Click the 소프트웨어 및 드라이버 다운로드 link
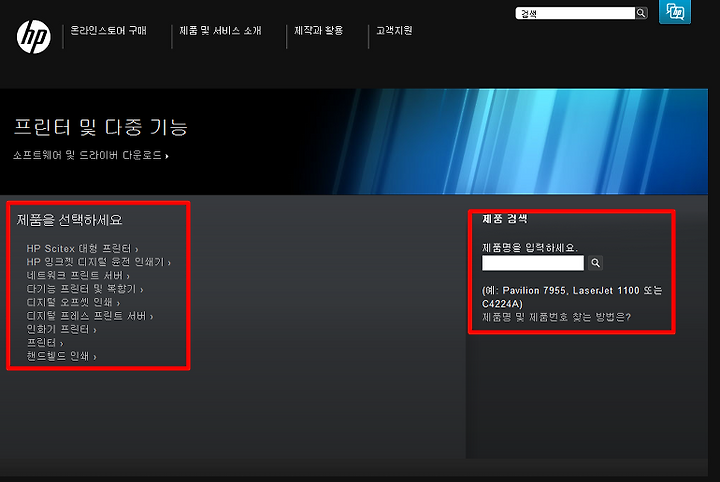The width and height of the screenshot is (720, 482). [x=91, y=156]
